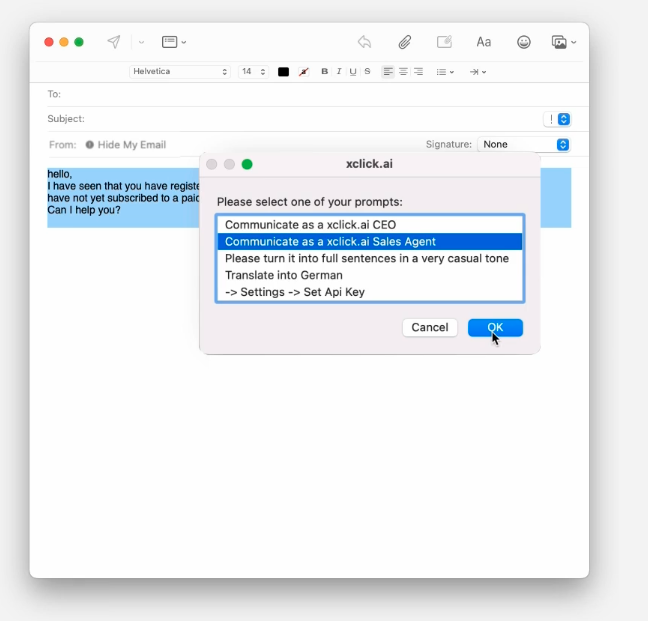Open the message priority dropdown
Screen dimensions: 648x621
pyautogui.click(x=557, y=119)
